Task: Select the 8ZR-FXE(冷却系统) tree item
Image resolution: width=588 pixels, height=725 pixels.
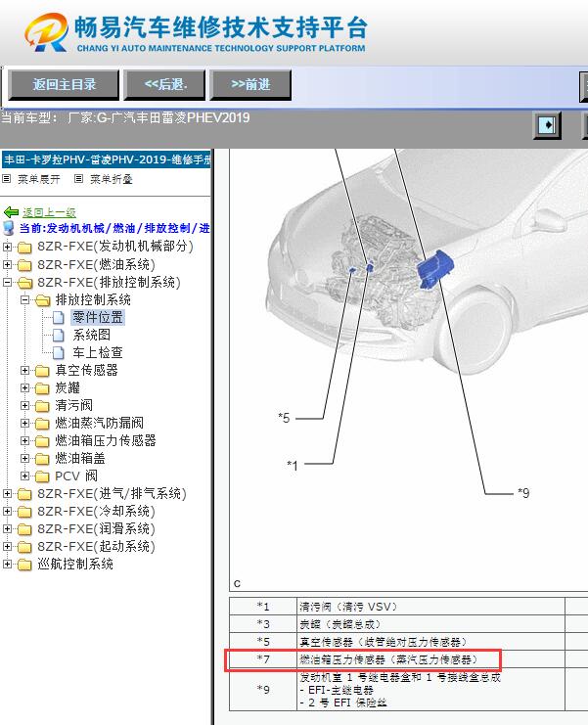Action: [96, 511]
